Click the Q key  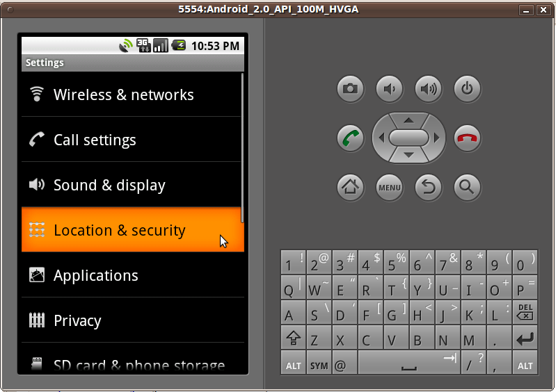click(293, 287)
